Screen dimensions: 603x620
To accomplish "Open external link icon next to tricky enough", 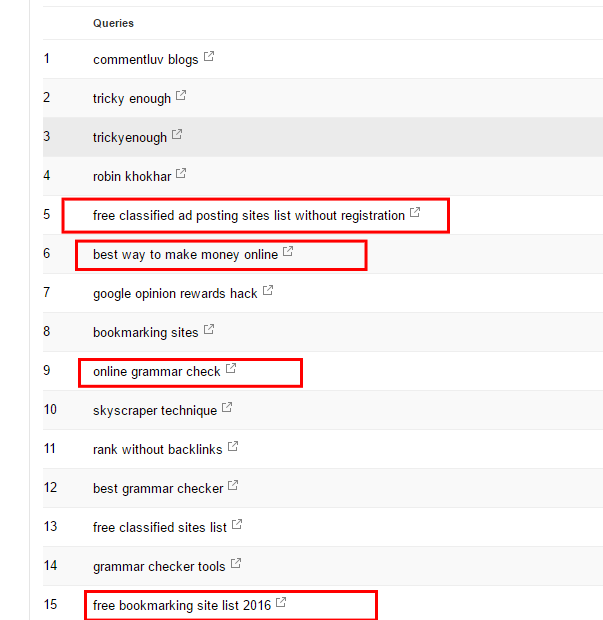I will [x=181, y=95].
